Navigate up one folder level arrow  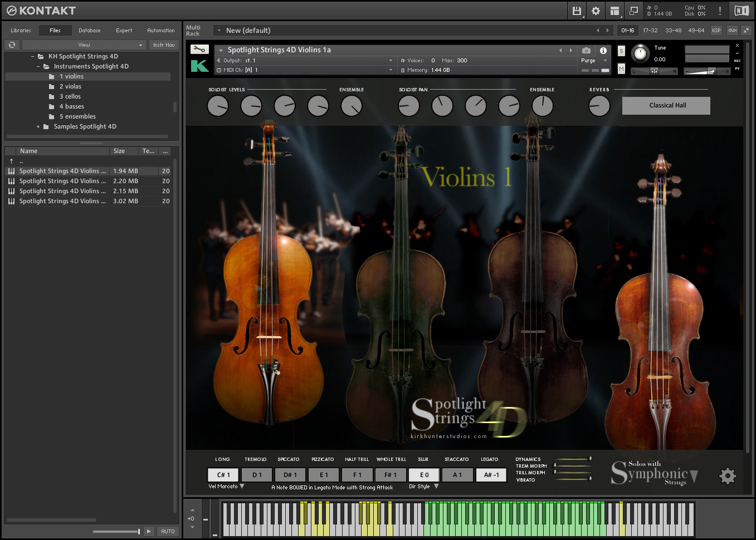click(x=11, y=161)
